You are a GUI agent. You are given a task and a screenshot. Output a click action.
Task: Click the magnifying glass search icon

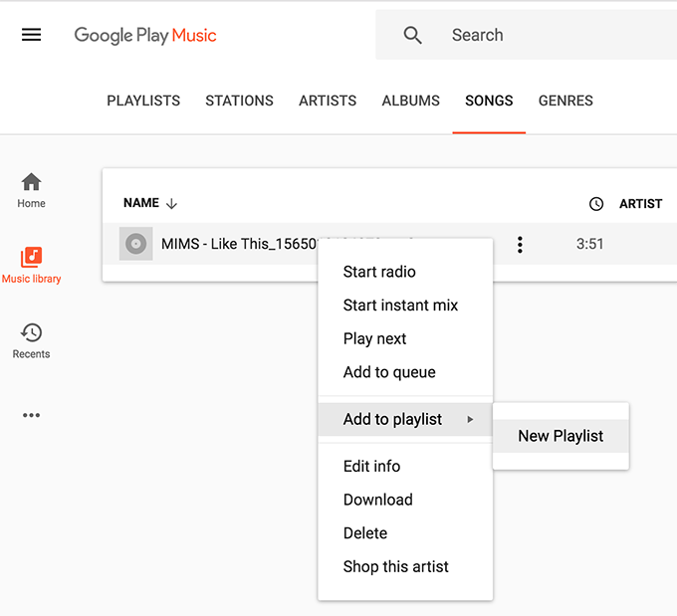pos(412,35)
